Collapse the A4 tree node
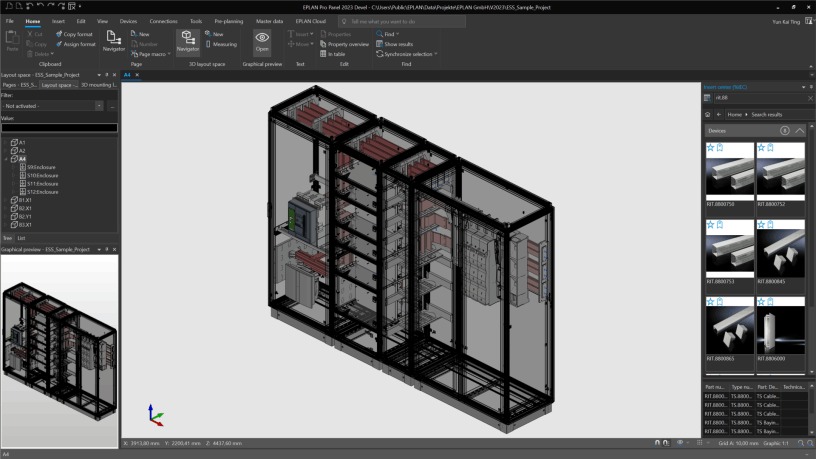Image resolution: width=816 pixels, height=459 pixels. tap(6, 159)
